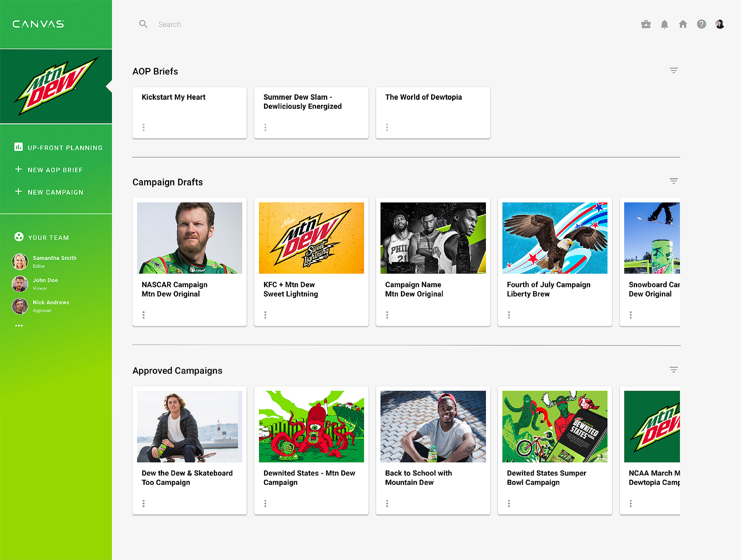The image size is (741, 560).
Task: Open filter icon for AOP Briefs
Action: [673, 70]
